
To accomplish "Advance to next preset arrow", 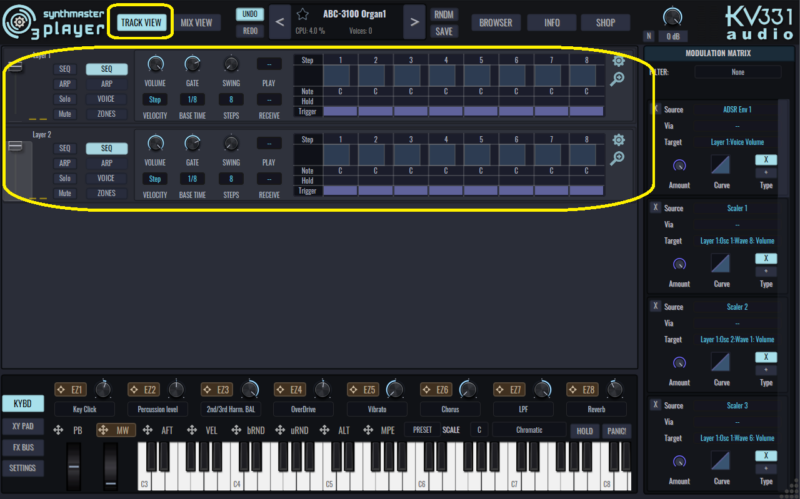I will [x=413, y=22].
